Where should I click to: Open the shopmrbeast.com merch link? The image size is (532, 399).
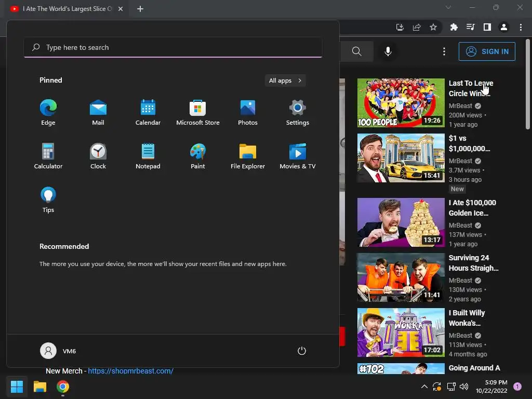130,371
